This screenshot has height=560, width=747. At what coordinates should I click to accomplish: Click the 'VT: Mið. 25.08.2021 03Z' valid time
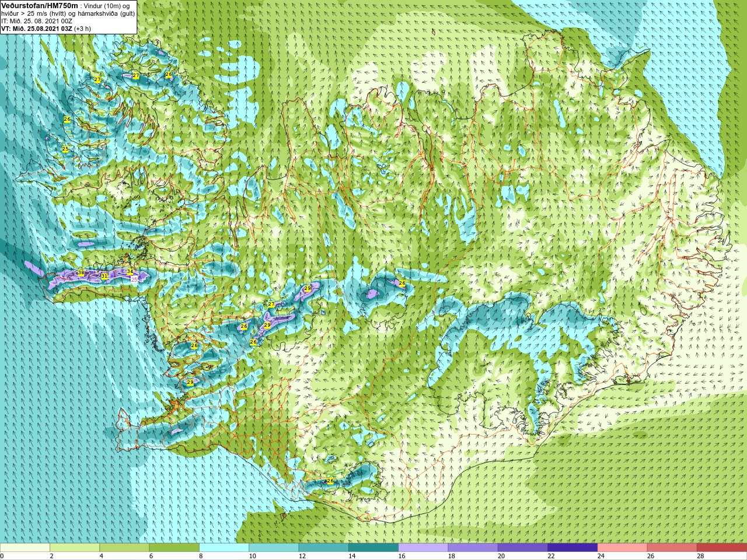point(37,29)
